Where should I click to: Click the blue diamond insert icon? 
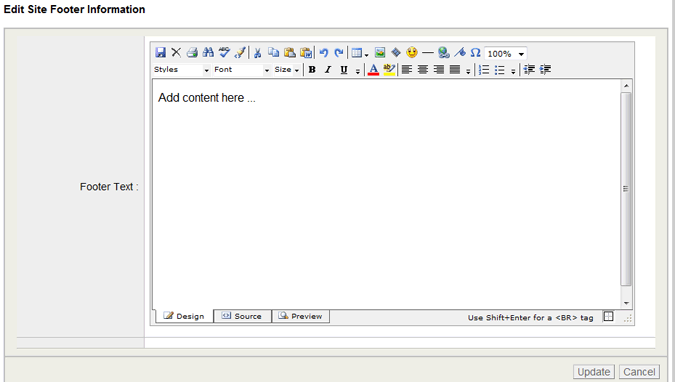point(396,53)
